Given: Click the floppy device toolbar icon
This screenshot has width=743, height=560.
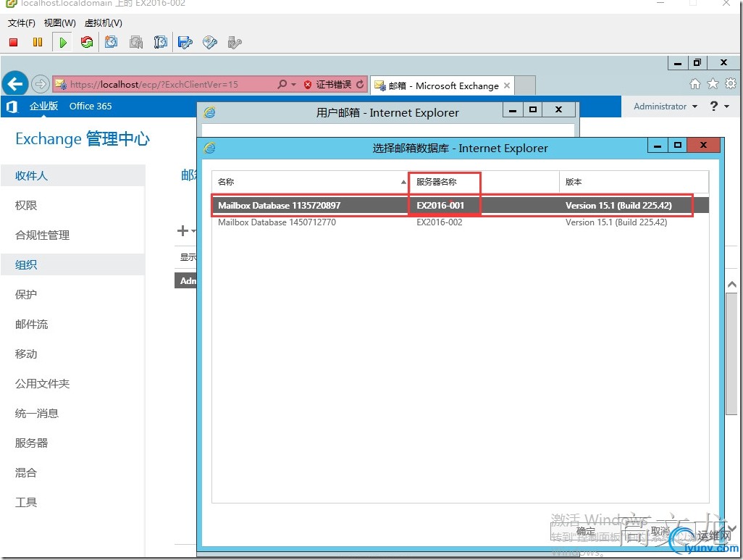Looking at the screenshot, I should (185, 43).
